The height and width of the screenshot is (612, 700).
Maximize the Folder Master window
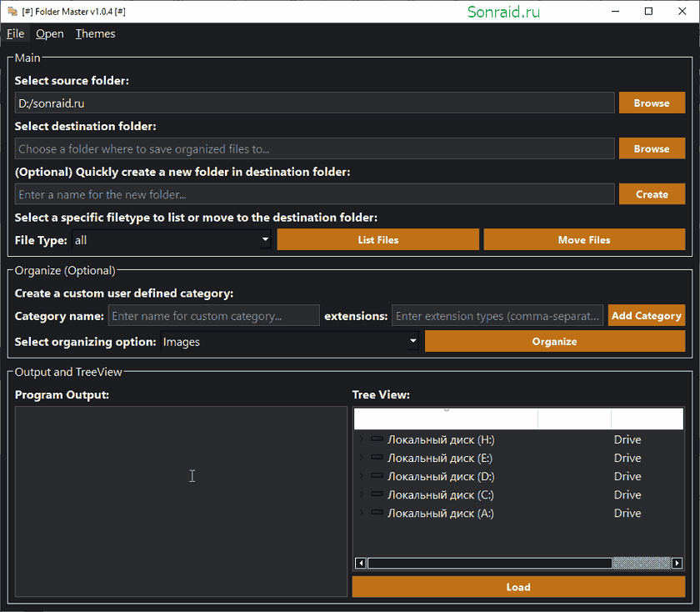click(648, 11)
